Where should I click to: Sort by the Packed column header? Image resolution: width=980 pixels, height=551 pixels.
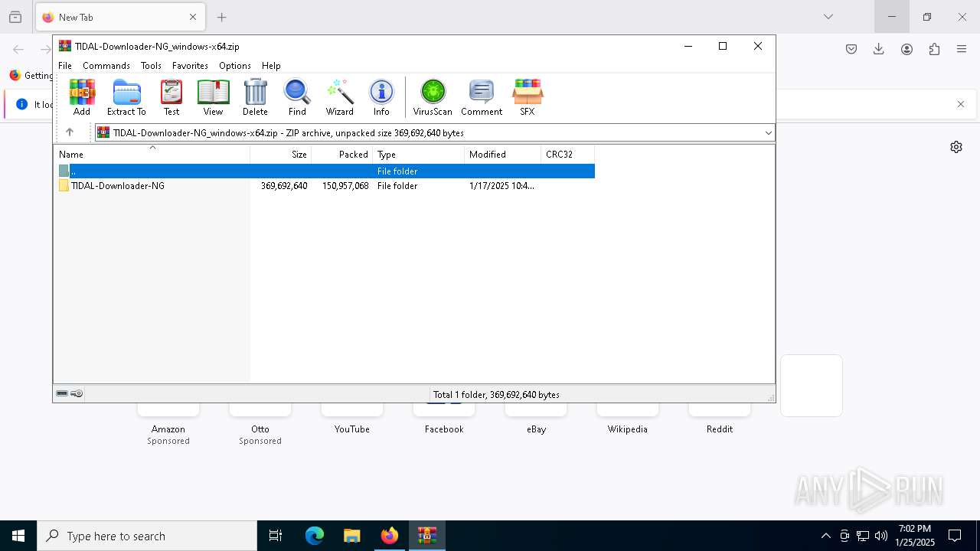(x=342, y=154)
